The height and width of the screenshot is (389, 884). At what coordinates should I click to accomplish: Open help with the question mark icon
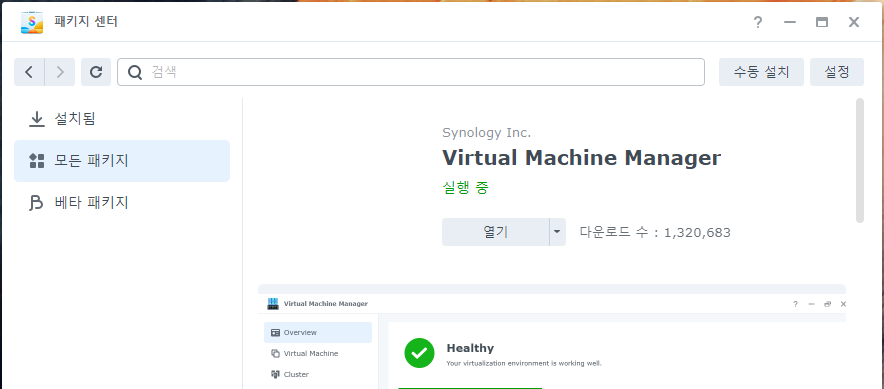[x=758, y=23]
